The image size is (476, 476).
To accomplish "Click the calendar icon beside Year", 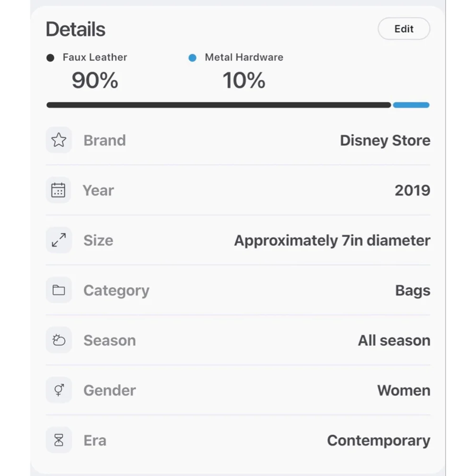I will pos(59,190).
